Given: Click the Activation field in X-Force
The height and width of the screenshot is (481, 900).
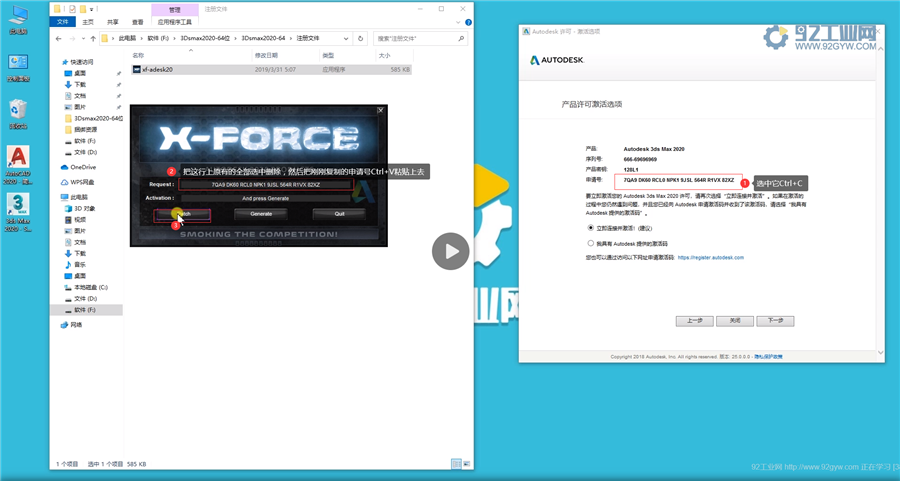Looking at the screenshot, I should coord(266,198).
